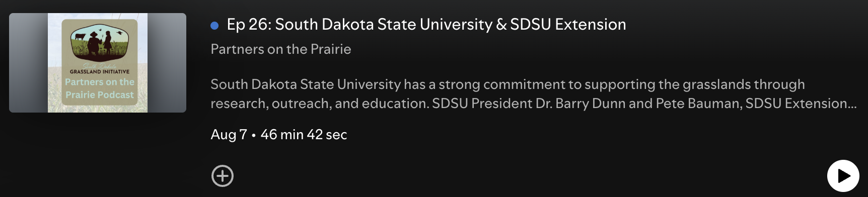Click the grassland emblem in the cover art

coord(99,44)
